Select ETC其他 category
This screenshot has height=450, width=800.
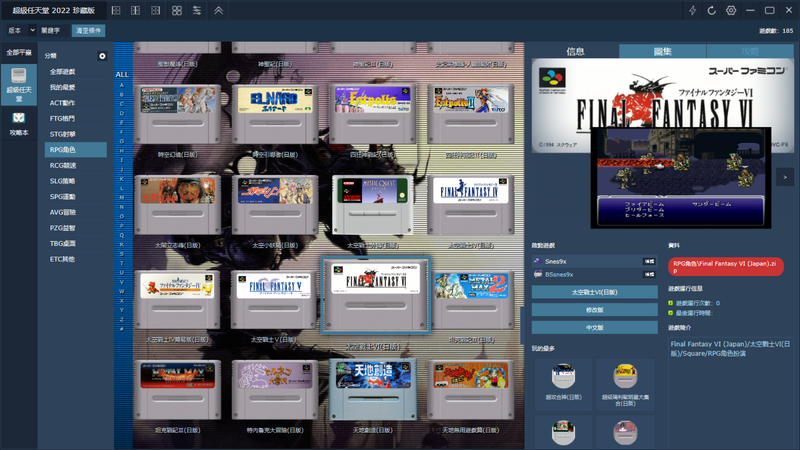point(76,259)
